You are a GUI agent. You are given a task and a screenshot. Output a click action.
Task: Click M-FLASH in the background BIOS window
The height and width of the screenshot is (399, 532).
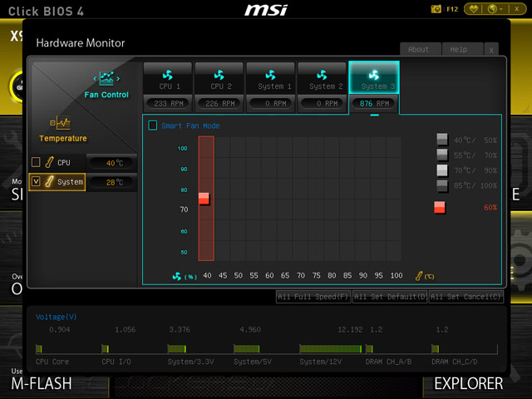click(42, 383)
